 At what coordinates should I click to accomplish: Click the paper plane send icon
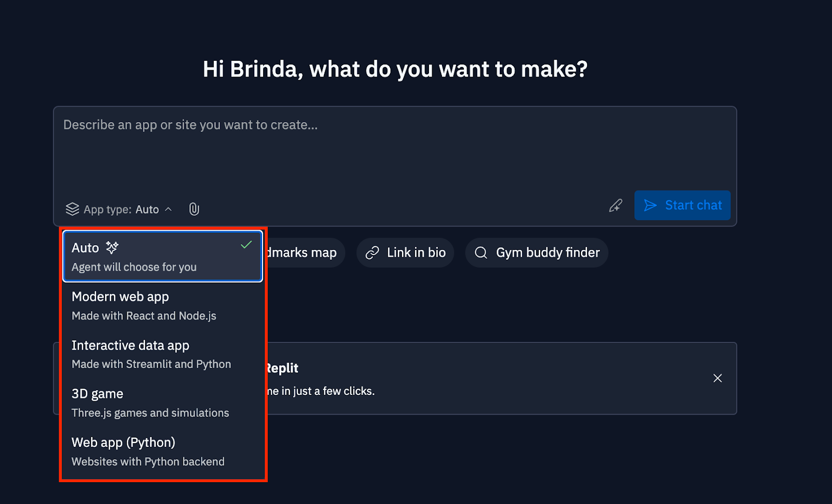[x=651, y=205]
